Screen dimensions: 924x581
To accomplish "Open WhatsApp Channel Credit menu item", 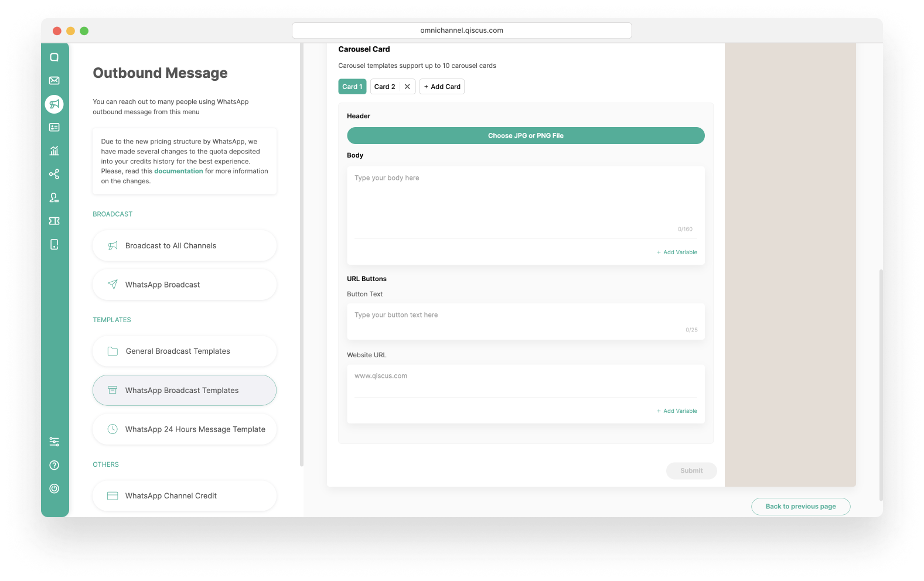I will (185, 496).
